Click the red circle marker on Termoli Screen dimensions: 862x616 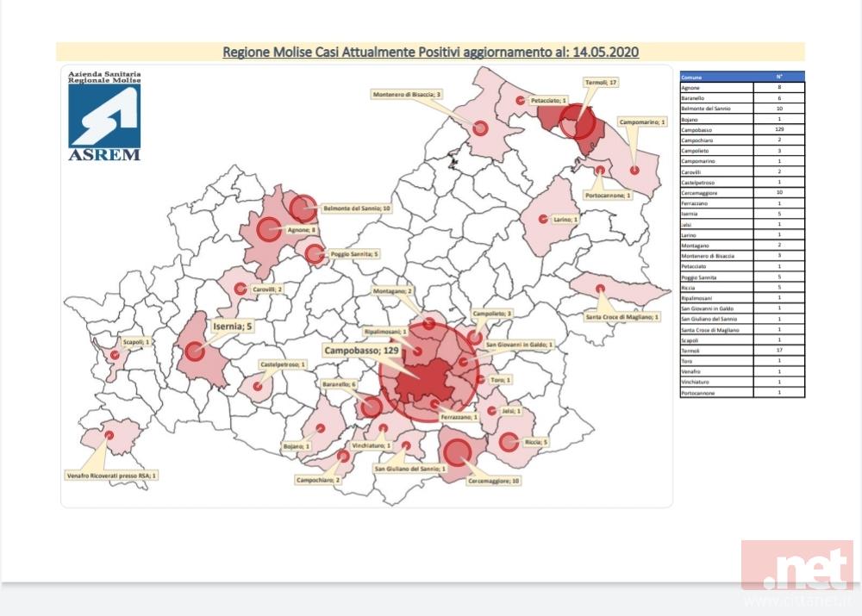click(x=577, y=125)
